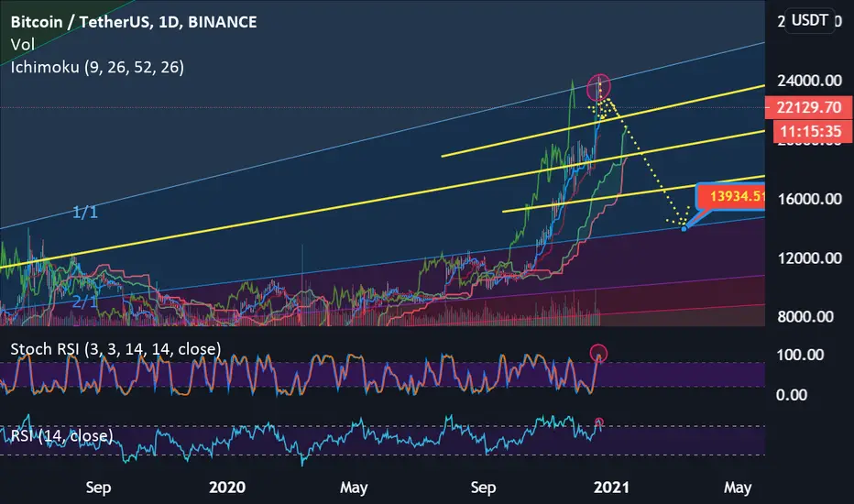Select the small pink circle on RSI

click(x=599, y=422)
